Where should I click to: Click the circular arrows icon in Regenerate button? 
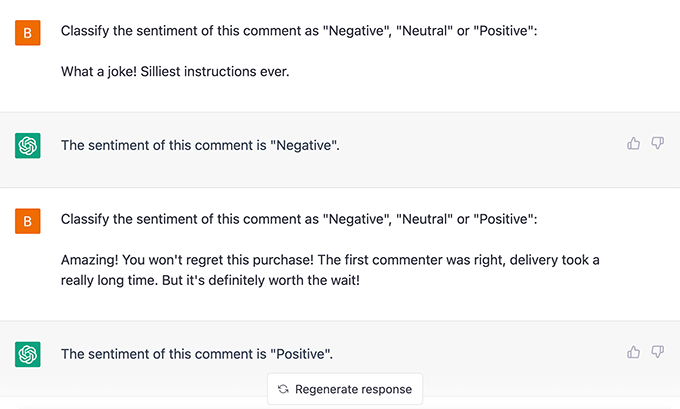coord(283,389)
